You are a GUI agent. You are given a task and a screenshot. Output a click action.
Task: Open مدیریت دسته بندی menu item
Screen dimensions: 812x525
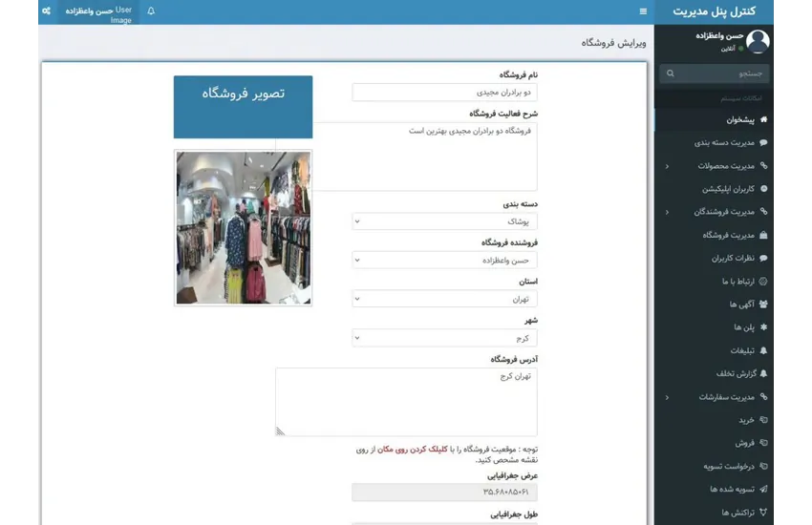tap(715, 142)
